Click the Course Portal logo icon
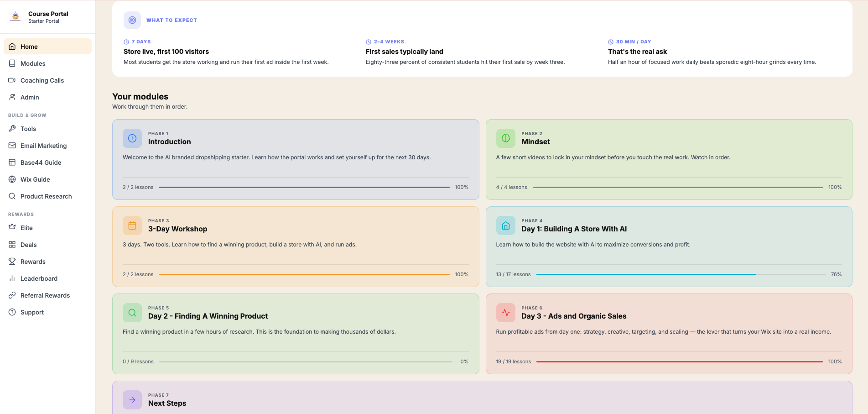 [x=16, y=17]
